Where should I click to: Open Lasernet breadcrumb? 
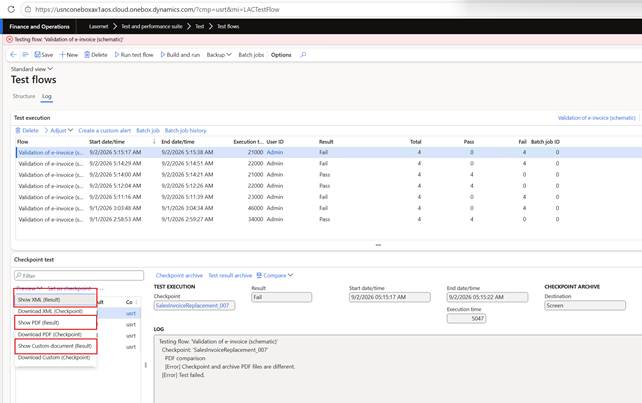(x=99, y=26)
